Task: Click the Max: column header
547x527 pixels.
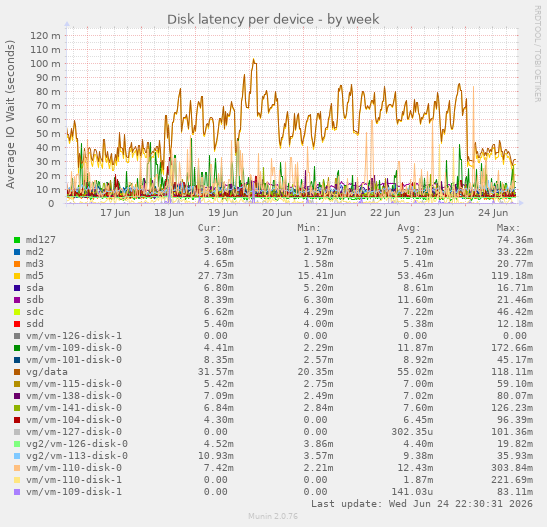Action: (508, 228)
